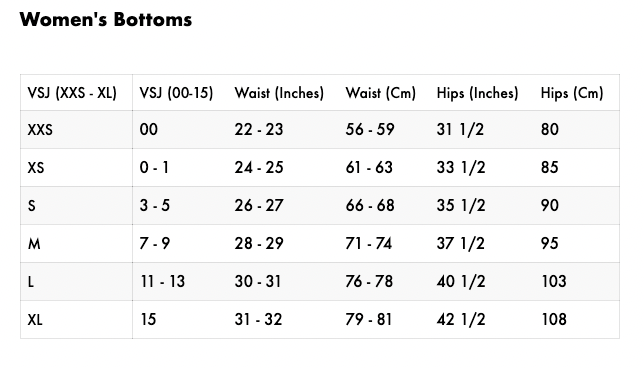This screenshot has width=644, height=368.
Task: Select the 11 - 13 numeric size cell
Action: tap(163, 281)
